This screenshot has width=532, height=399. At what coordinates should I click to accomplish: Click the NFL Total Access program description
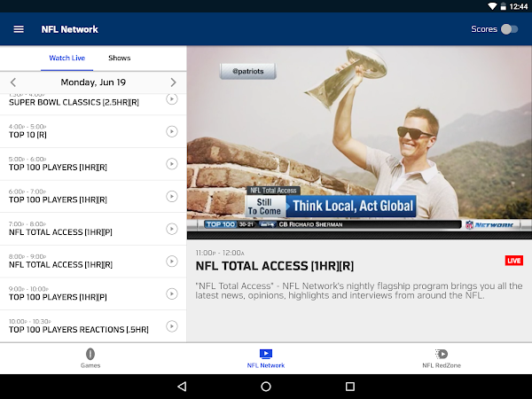(x=359, y=291)
